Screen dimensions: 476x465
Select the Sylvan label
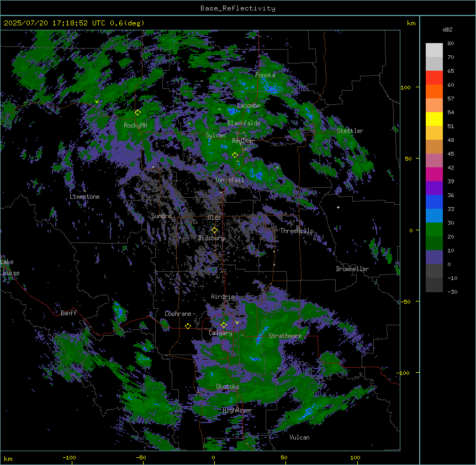click(x=215, y=135)
